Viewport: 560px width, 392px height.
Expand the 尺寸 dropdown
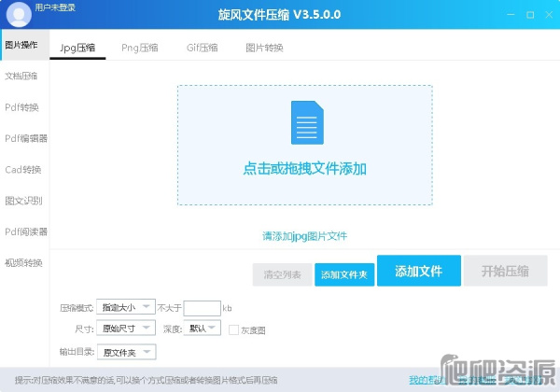point(125,329)
